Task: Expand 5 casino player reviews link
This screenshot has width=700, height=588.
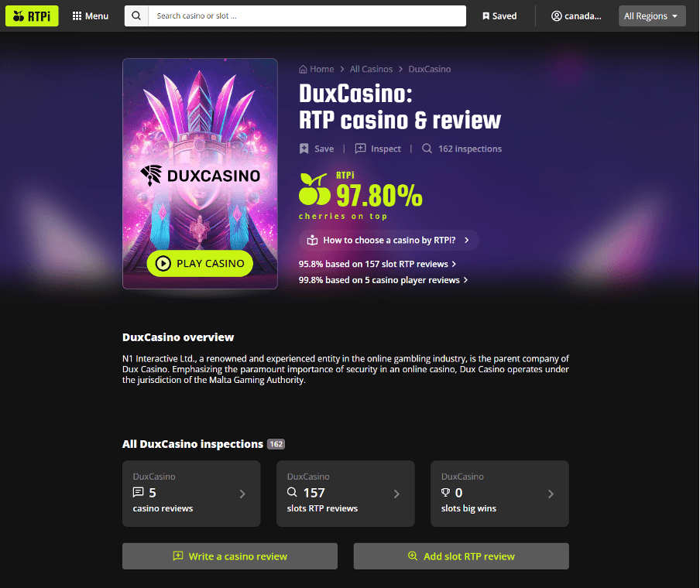Action: point(383,280)
